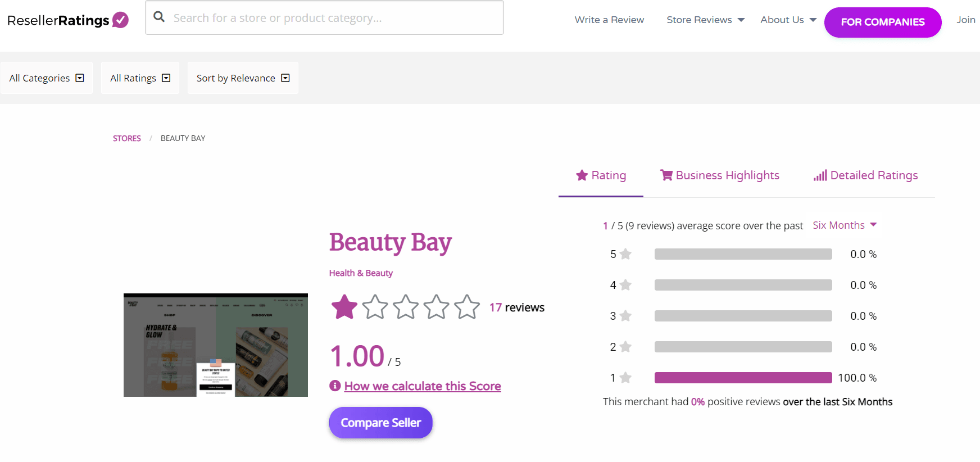This screenshot has width=980, height=462.
Task: Click the FOR COMPANIES button
Action: click(x=882, y=22)
